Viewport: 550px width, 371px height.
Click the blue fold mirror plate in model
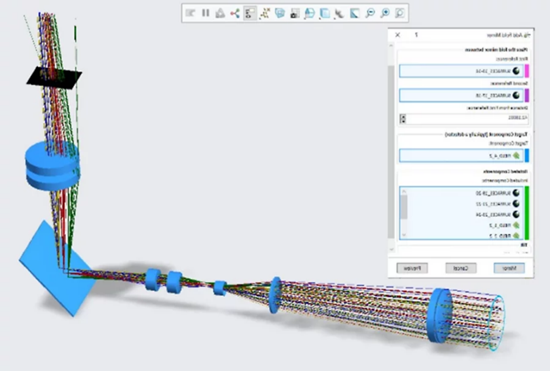tap(56, 268)
